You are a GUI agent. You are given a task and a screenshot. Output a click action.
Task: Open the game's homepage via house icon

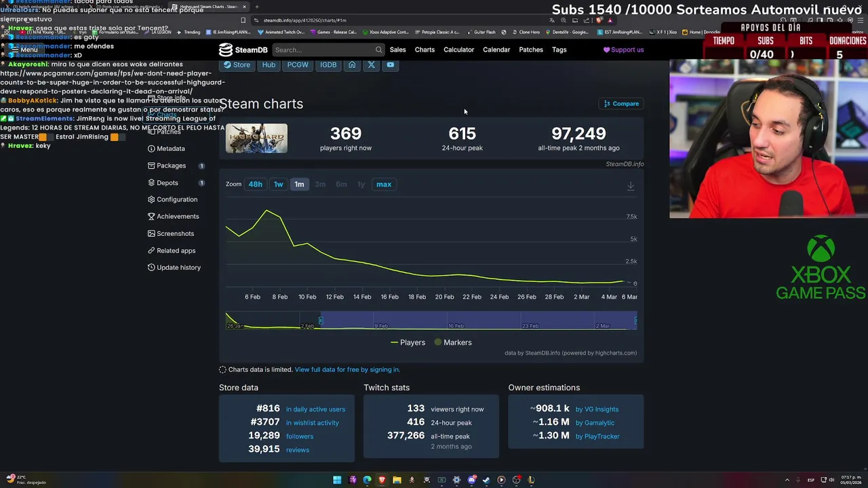[x=352, y=65]
